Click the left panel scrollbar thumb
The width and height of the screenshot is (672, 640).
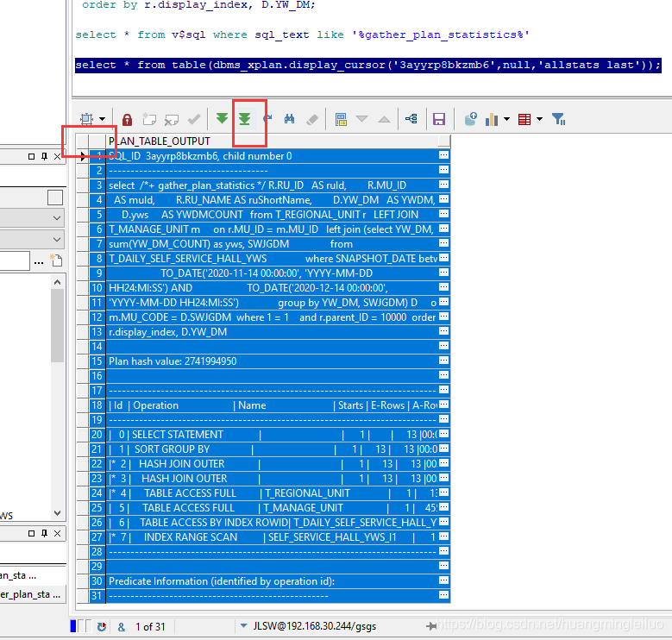click(x=57, y=325)
